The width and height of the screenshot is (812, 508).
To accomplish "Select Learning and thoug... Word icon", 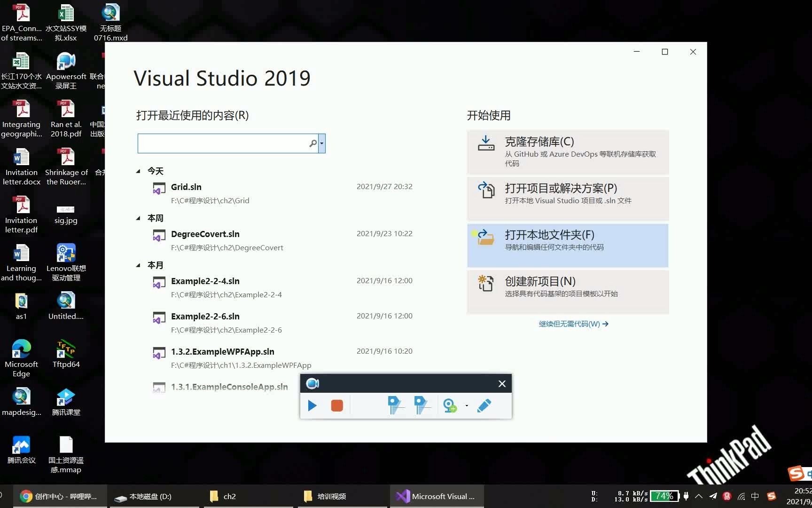I will (21, 262).
